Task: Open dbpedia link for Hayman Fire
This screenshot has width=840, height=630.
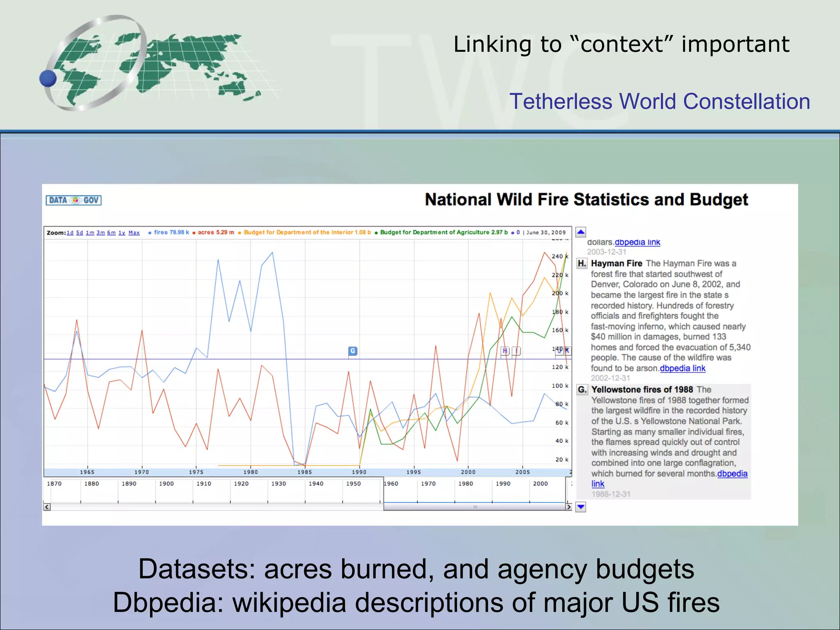Action: click(x=682, y=368)
